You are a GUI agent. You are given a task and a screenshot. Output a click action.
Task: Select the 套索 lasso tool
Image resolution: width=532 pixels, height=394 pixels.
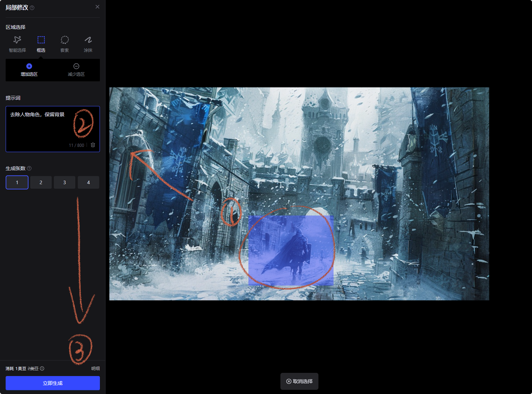click(x=65, y=44)
